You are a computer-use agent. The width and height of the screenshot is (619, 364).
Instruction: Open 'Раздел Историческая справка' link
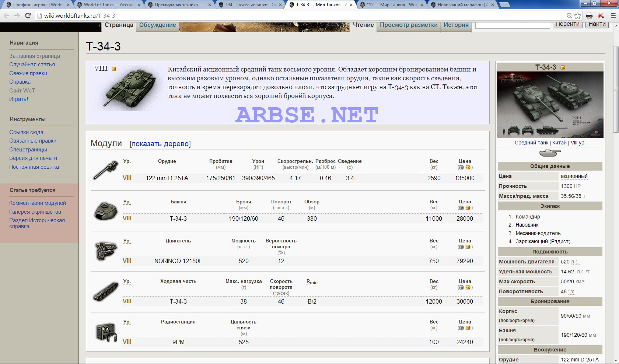[37, 223]
